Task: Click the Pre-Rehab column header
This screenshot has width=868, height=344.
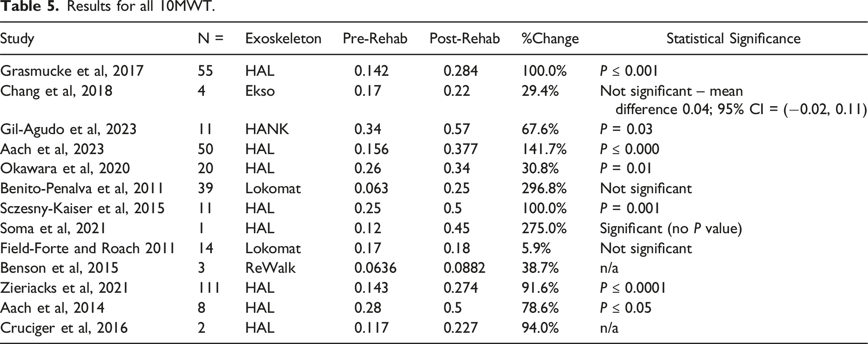Action: tap(375, 39)
